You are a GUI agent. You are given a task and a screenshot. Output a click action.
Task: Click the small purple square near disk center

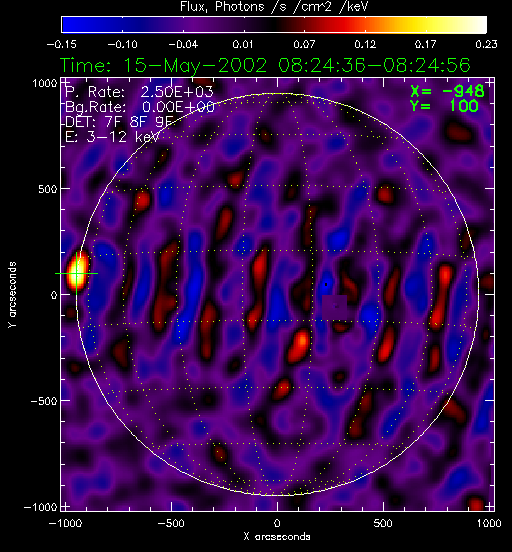click(x=335, y=307)
